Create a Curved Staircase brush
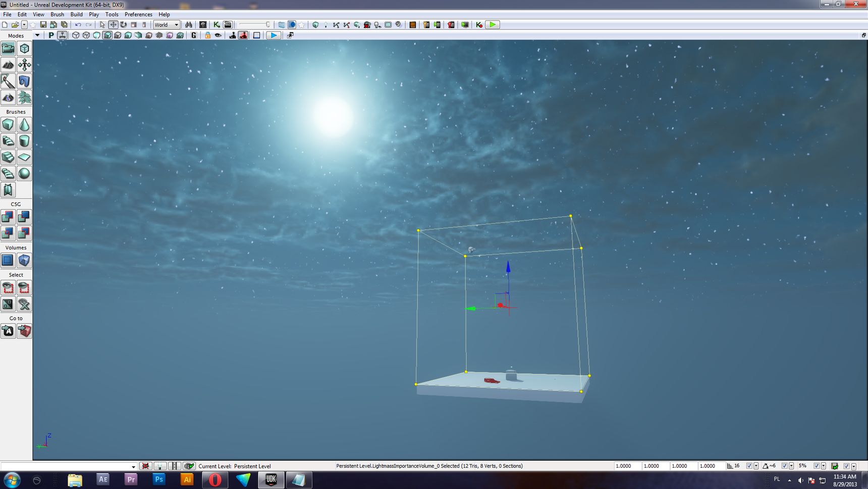The width and height of the screenshot is (868, 489). [x=8, y=141]
